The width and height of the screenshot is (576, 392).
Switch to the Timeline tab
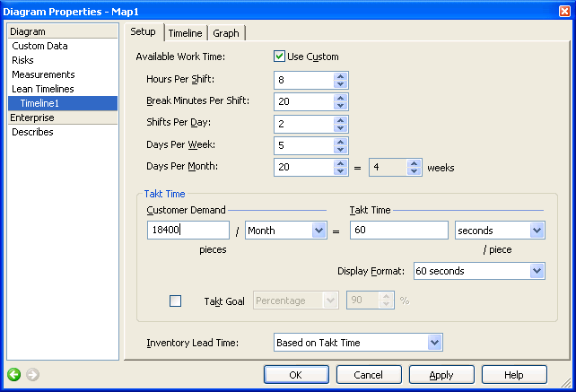click(x=185, y=33)
